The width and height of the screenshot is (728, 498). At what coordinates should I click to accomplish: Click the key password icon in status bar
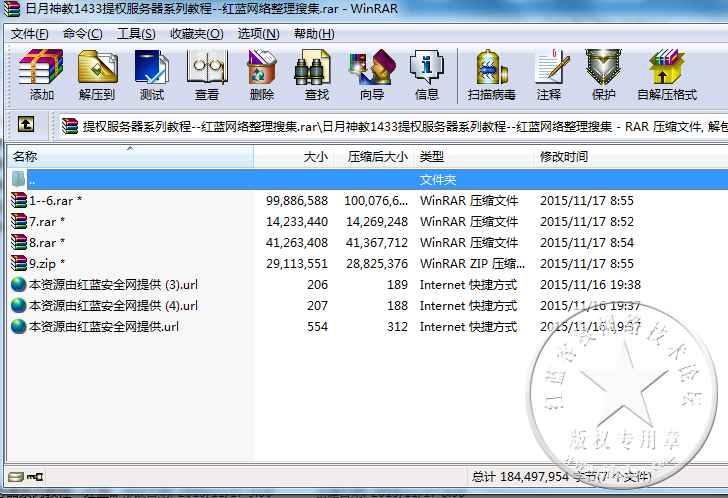(x=35, y=477)
